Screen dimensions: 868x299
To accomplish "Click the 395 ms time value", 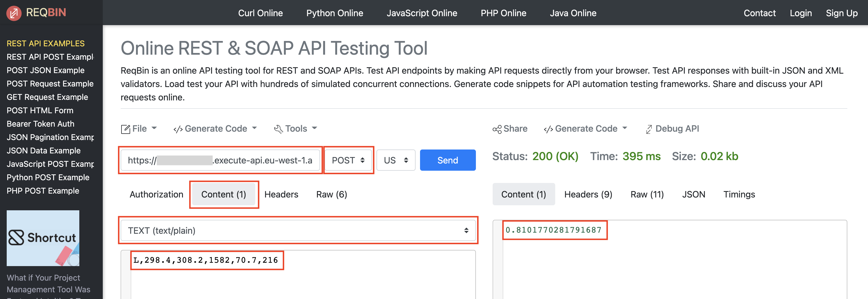I will [x=641, y=156].
